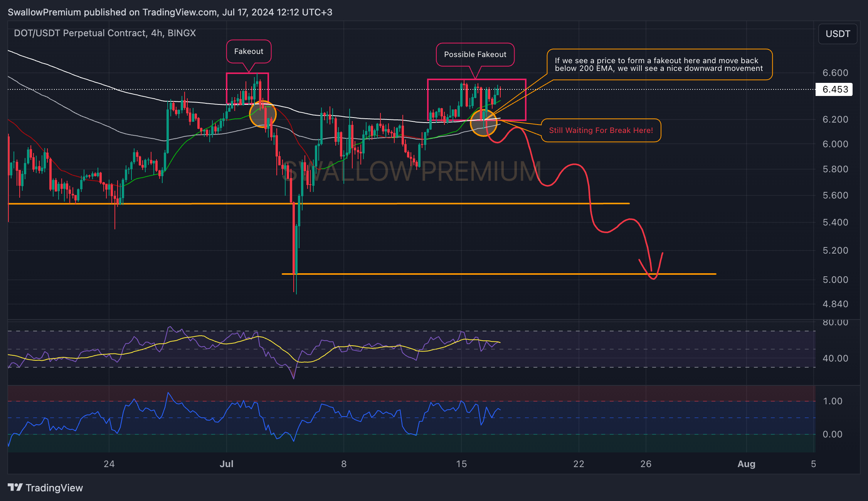
Task: Click the TradingView logo icon
Action: coord(15,488)
